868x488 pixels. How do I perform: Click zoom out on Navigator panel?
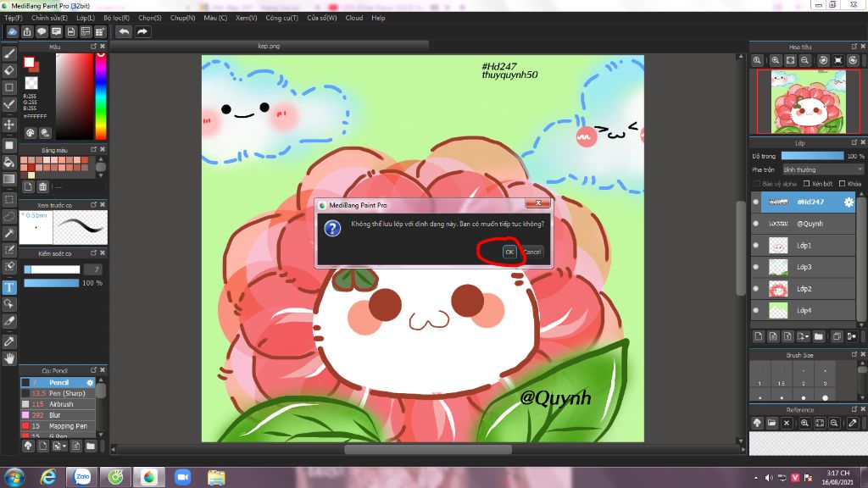pyautogui.click(x=805, y=60)
